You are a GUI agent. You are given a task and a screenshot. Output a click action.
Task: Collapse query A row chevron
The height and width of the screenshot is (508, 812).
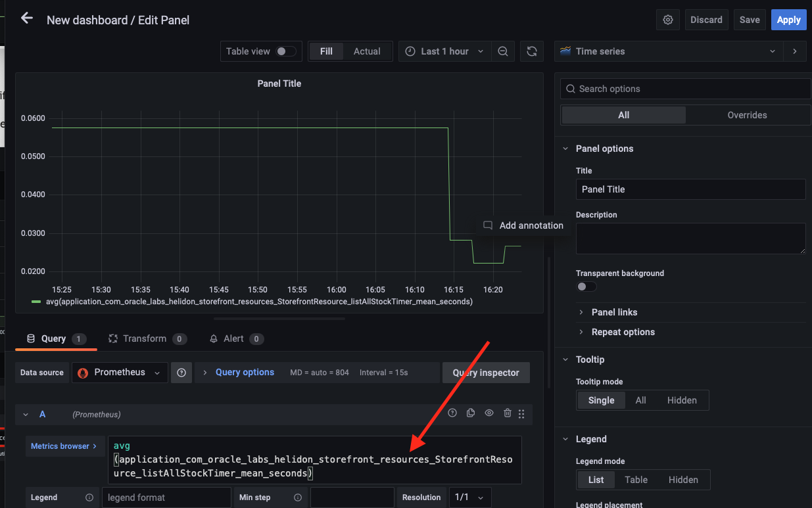point(26,414)
